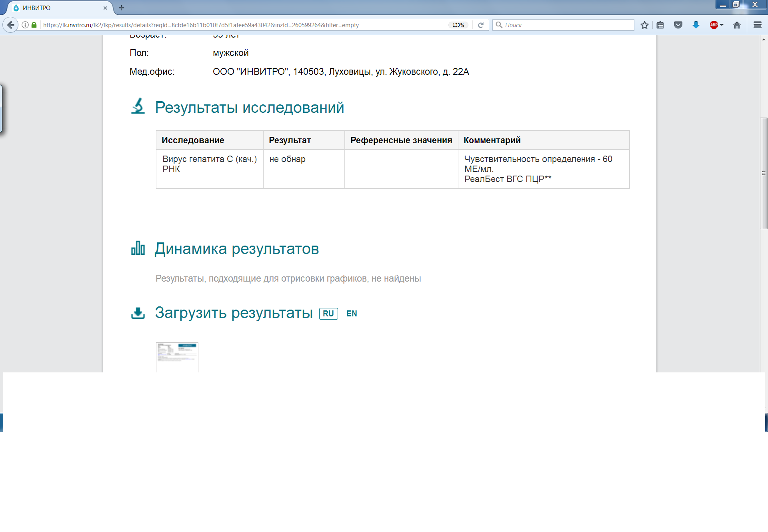
Task: Open the Downloads arrow icon
Action: point(696,25)
